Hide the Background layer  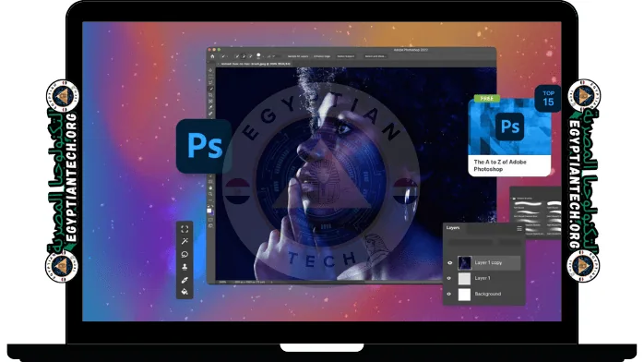click(449, 294)
